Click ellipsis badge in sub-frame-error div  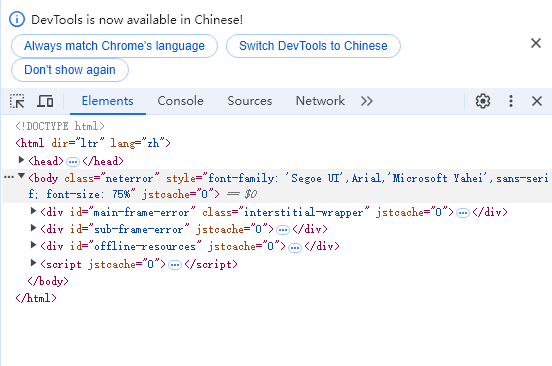coord(283,230)
